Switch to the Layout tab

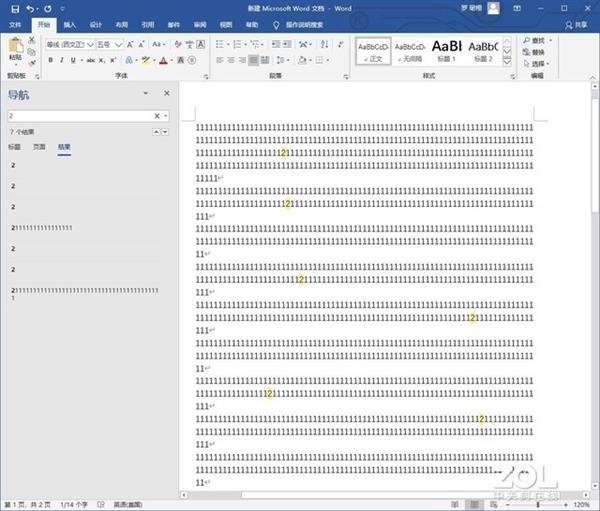[122, 25]
